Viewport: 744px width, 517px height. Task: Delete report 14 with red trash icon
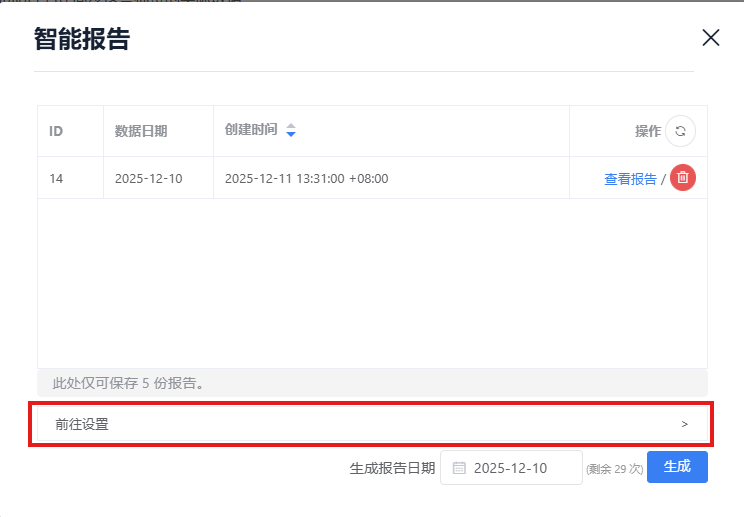[x=683, y=178]
